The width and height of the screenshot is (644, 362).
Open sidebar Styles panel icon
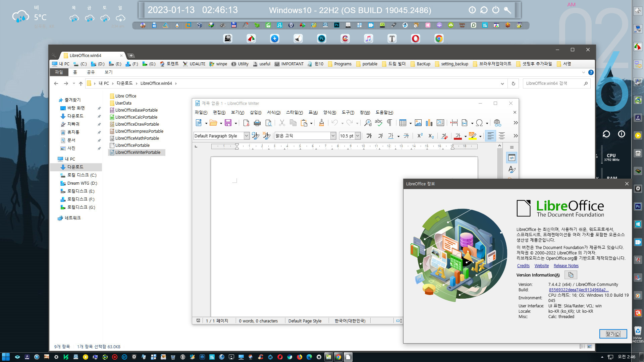coord(512,170)
